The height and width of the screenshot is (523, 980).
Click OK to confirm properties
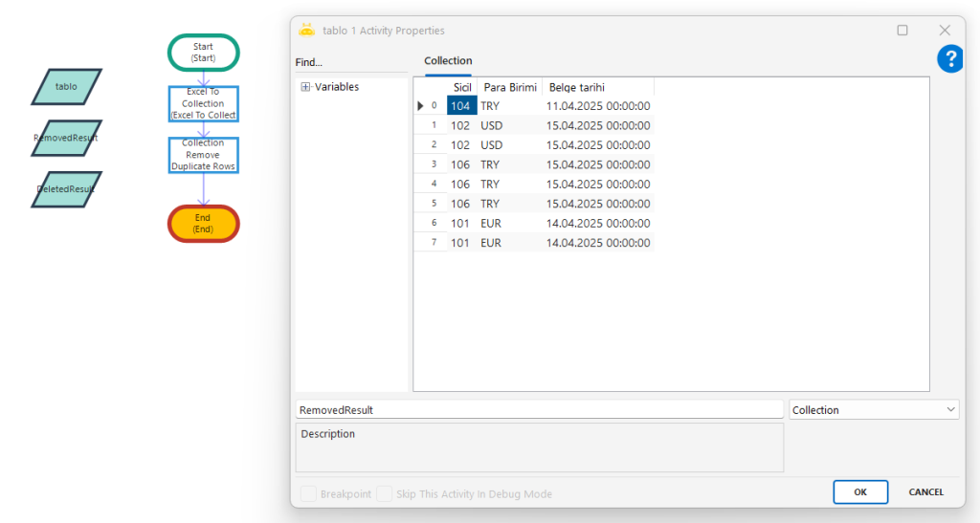[x=859, y=491]
